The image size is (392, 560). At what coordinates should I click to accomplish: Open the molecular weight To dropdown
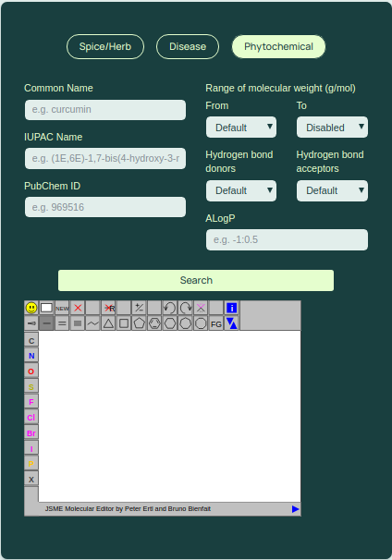coord(332,128)
